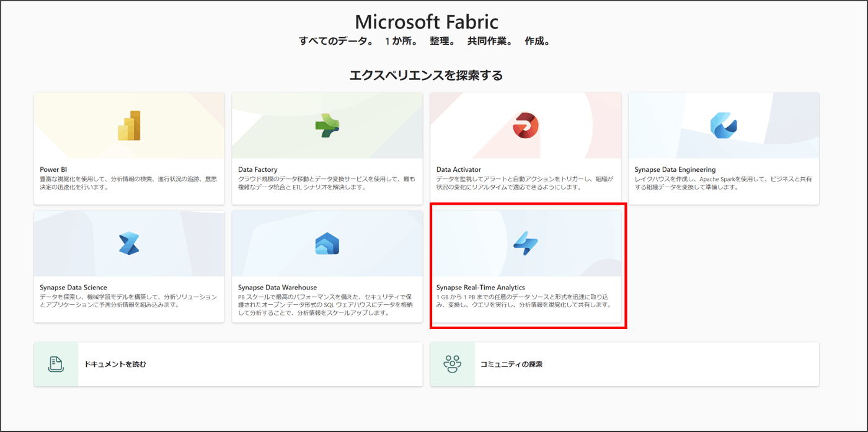Click the Synapse Data Engineering description text
This screenshot has width=868, height=432.
723,183
